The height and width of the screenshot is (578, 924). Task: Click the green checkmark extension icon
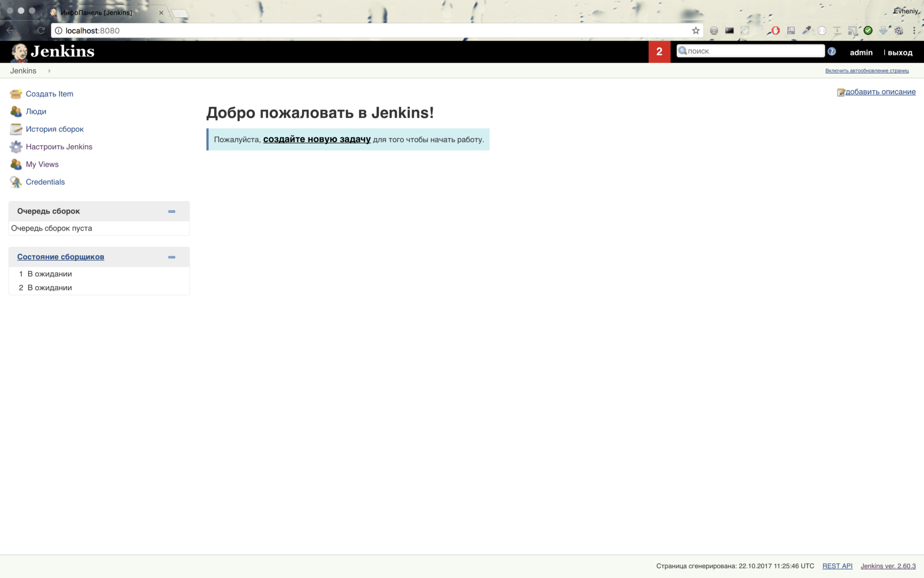tap(868, 31)
